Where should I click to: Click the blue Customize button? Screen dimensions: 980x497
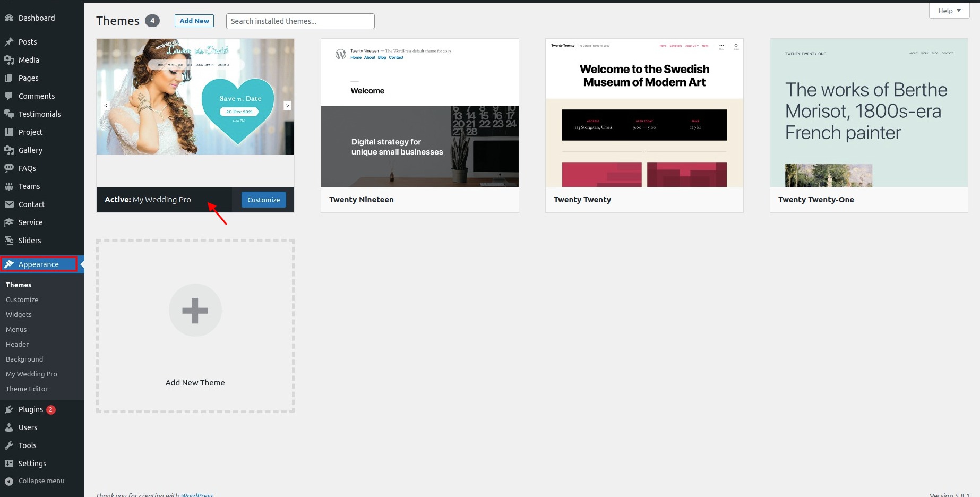click(263, 200)
